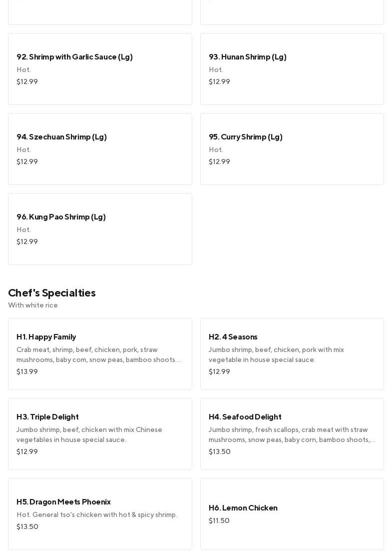
Task: Select the H1. Happy Family title
Action: [x=46, y=336]
